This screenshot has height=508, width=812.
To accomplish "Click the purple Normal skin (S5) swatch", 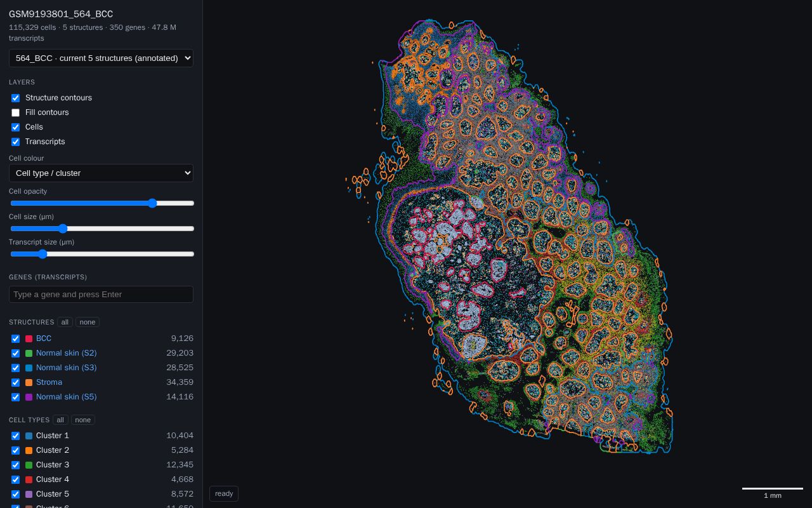I will (29, 397).
